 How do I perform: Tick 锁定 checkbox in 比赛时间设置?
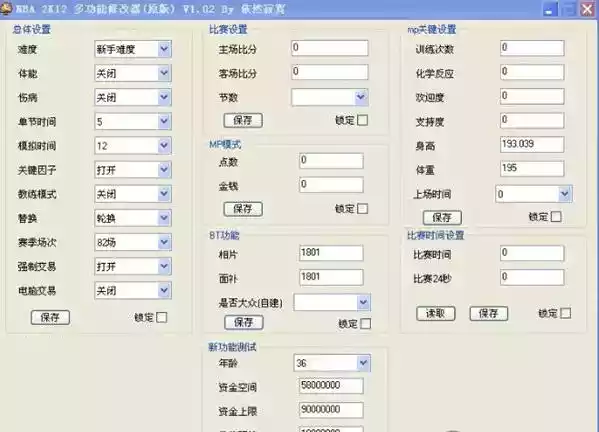pyautogui.click(x=565, y=314)
